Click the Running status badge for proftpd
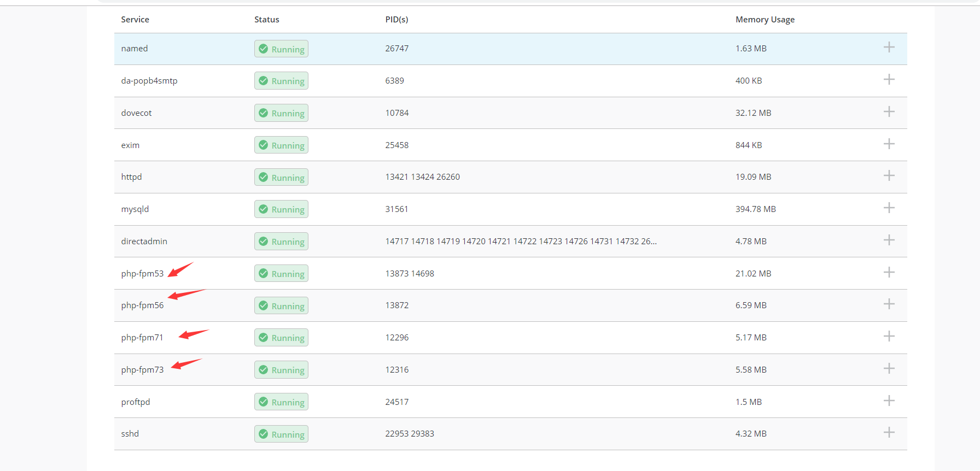 pos(281,402)
